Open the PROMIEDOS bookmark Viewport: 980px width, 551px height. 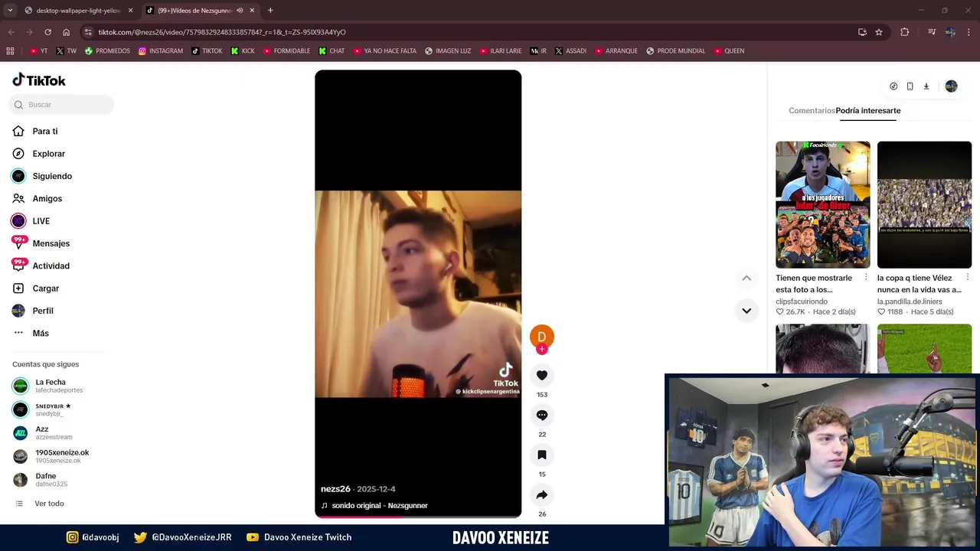pyautogui.click(x=107, y=51)
